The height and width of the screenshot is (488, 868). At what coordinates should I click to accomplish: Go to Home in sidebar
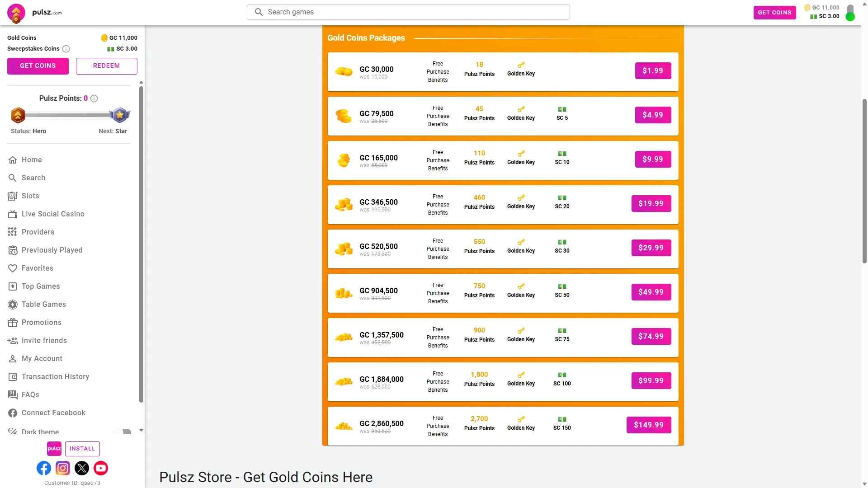[x=32, y=160]
